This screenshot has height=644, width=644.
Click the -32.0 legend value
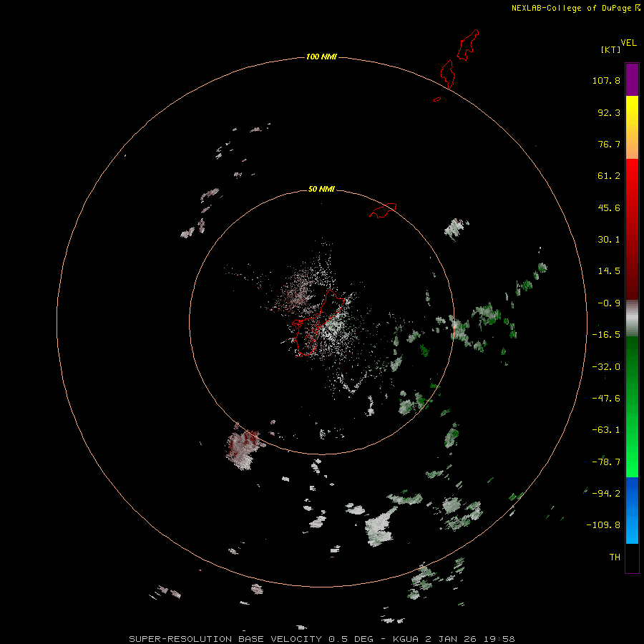(x=606, y=367)
